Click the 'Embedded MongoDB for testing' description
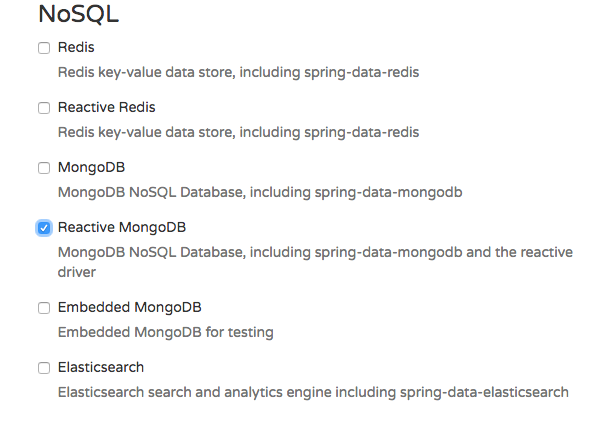 [166, 332]
